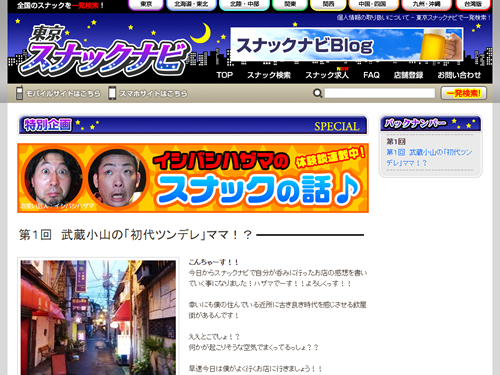This screenshot has width=500, height=375.
Task: Focus the site search text field
Action: click(x=380, y=93)
